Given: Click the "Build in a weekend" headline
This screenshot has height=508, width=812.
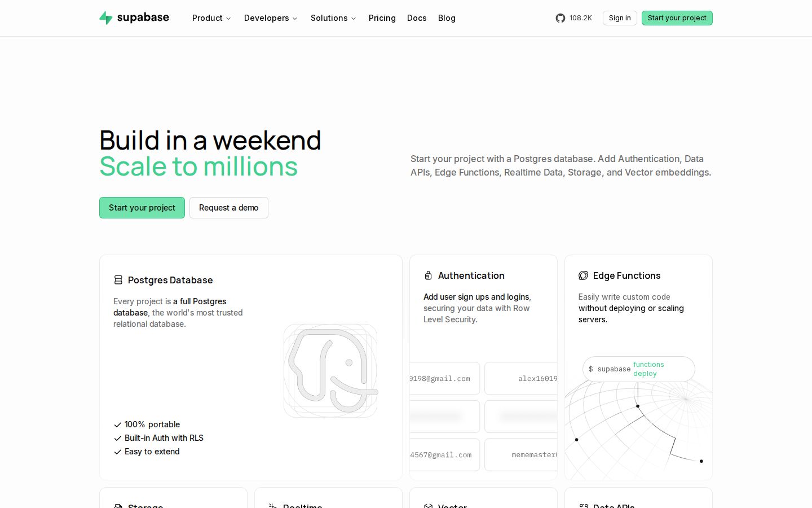Looking at the screenshot, I should (210, 140).
